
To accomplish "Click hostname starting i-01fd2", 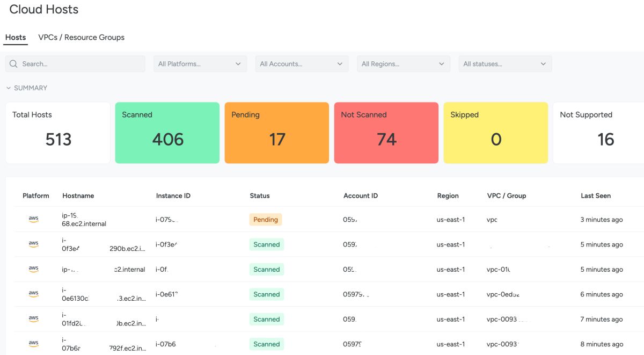I will [104, 319].
